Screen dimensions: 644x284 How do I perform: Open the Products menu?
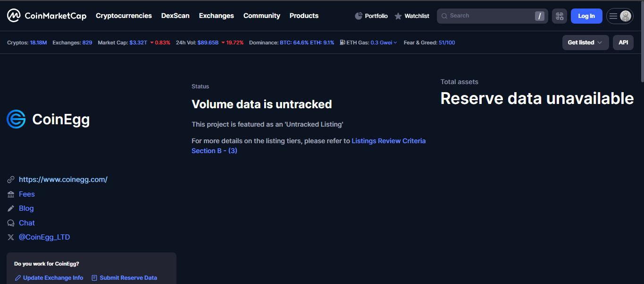pos(304,16)
